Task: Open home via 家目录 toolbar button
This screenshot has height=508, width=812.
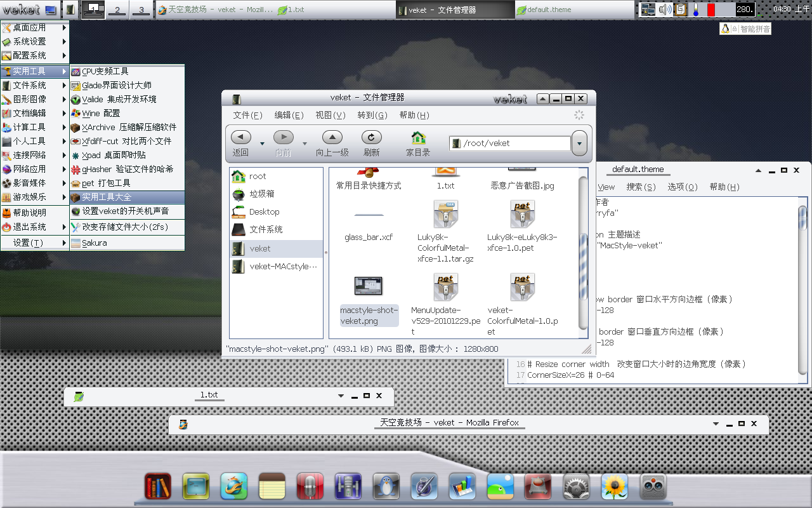Action: (418, 144)
